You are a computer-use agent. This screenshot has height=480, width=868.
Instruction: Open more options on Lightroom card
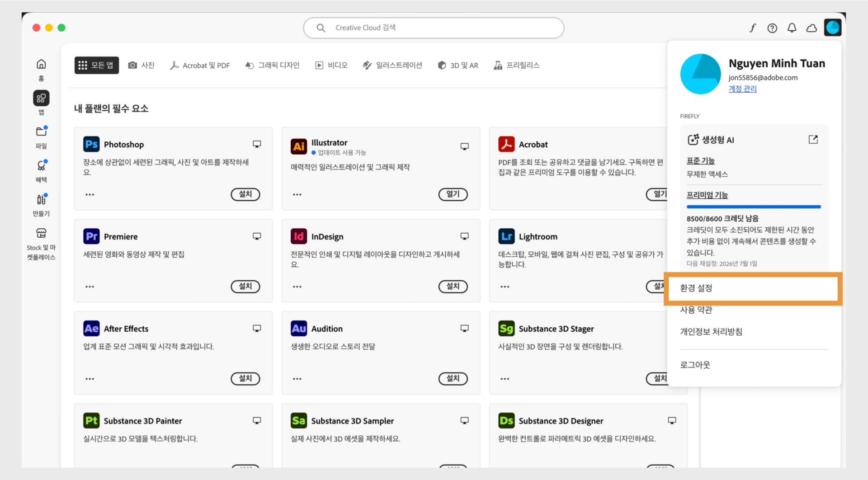[505, 287]
